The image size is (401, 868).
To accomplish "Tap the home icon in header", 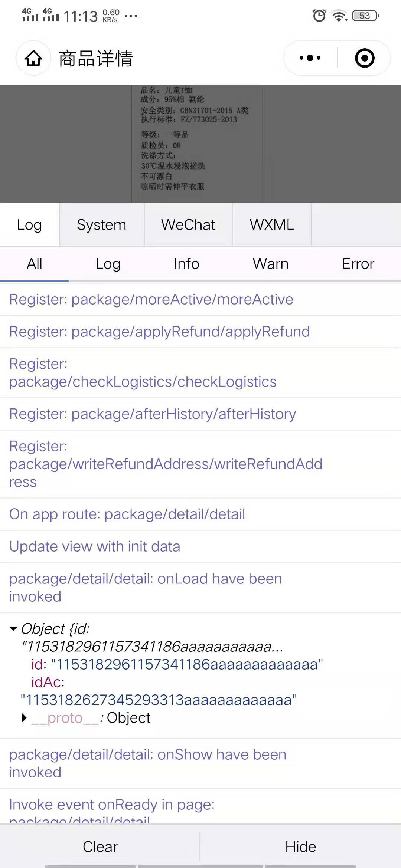I will [x=33, y=58].
